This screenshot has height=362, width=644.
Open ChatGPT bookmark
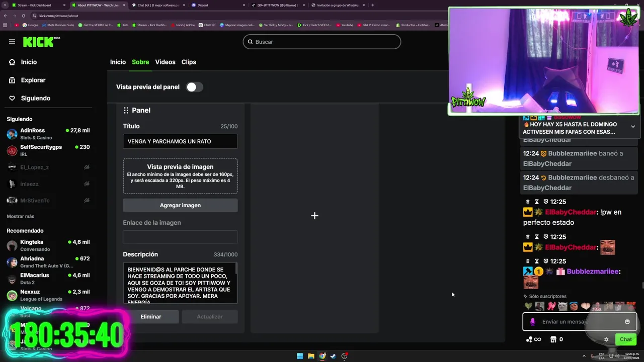pyautogui.click(x=207, y=25)
